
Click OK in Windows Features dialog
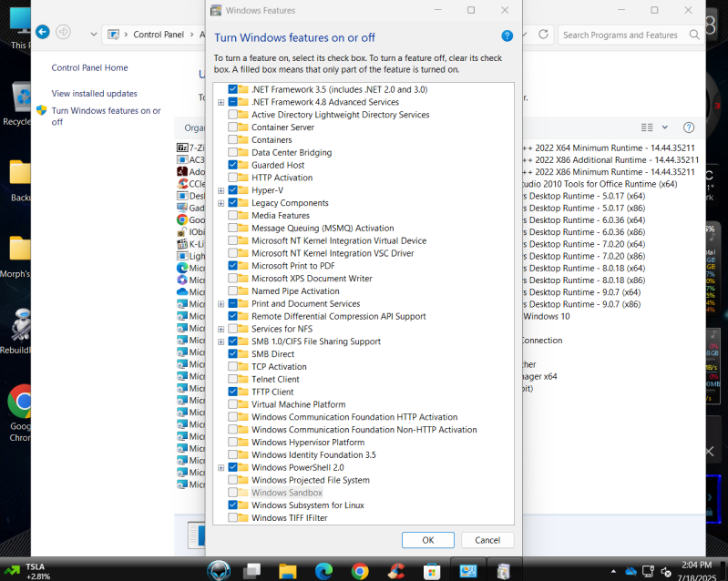(428, 540)
